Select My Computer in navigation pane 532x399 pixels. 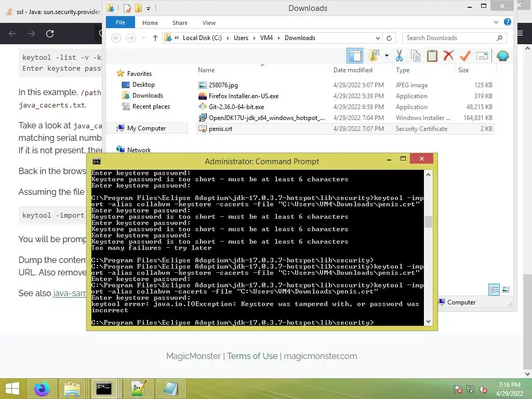[146, 128]
